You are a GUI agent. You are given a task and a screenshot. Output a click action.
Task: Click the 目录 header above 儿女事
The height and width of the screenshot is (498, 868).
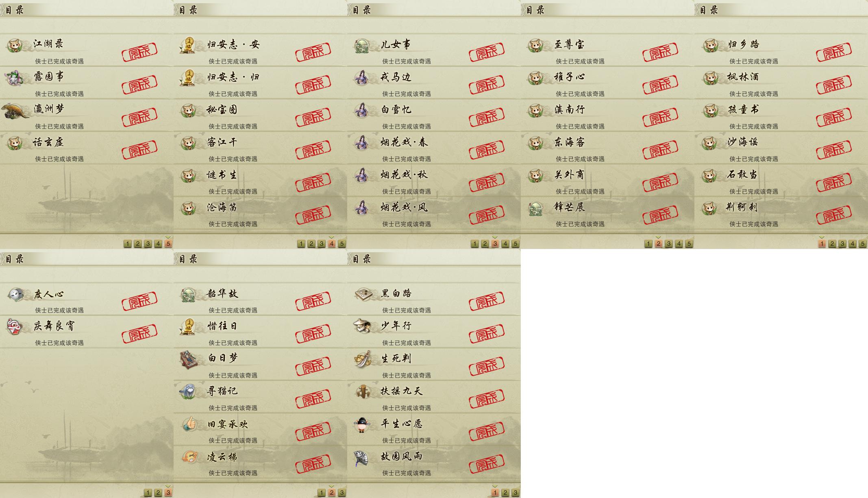[361, 10]
